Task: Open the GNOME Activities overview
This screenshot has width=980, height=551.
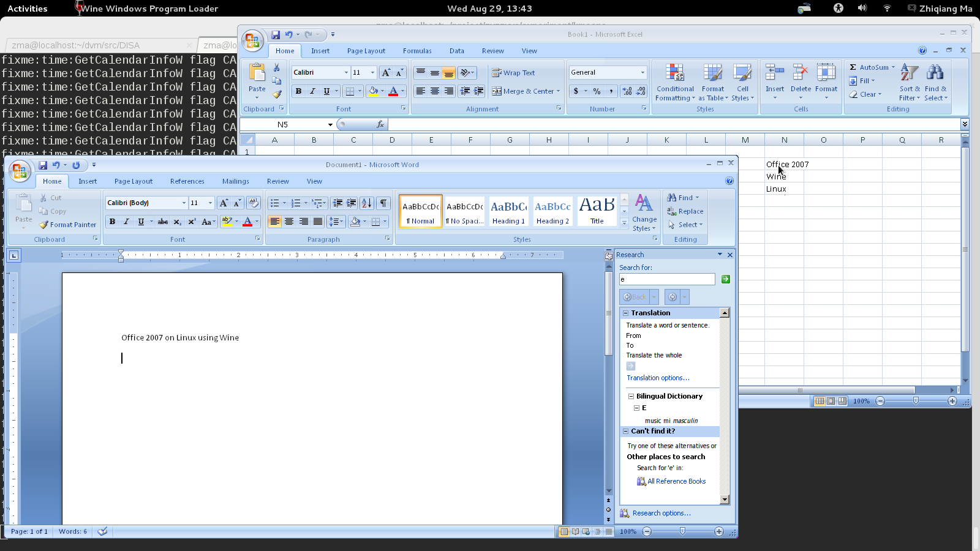Action: coord(27,9)
